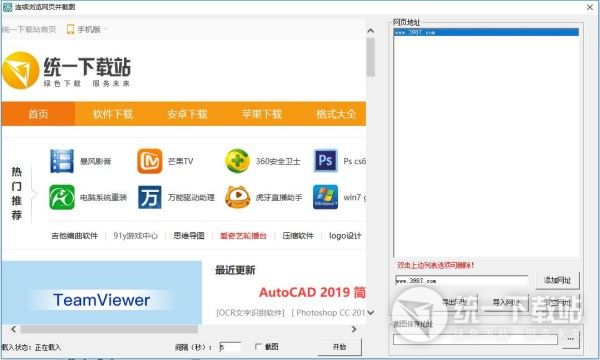Viewport: 600px width, 360px height.
Task: Switch to the 苹果下载 tab
Action: pos(261,114)
